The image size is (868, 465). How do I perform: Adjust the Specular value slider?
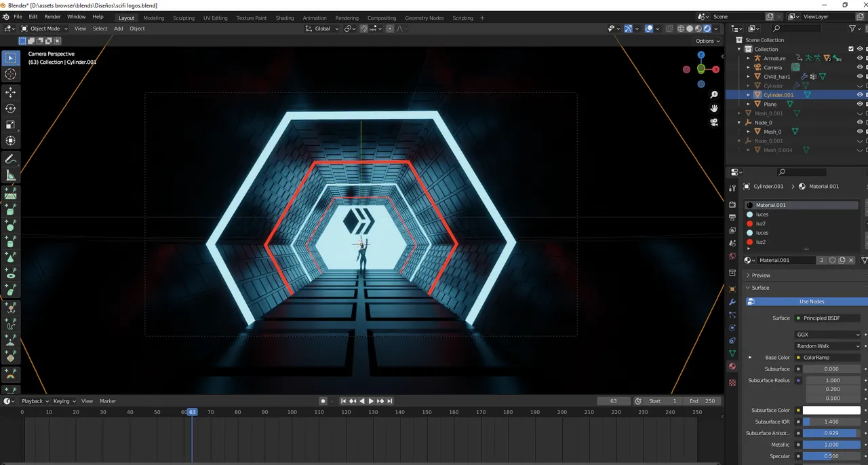coord(831,456)
